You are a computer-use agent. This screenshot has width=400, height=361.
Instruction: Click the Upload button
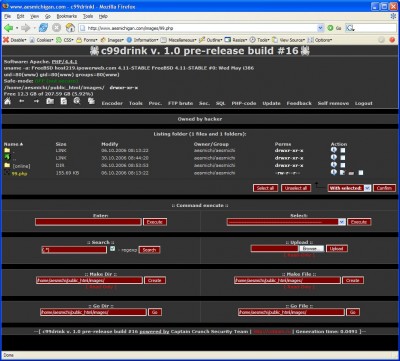click(x=337, y=249)
